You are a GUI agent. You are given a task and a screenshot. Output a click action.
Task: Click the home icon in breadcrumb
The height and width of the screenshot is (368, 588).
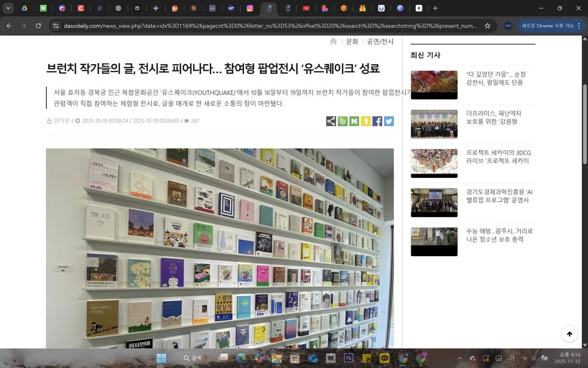[333, 42]
